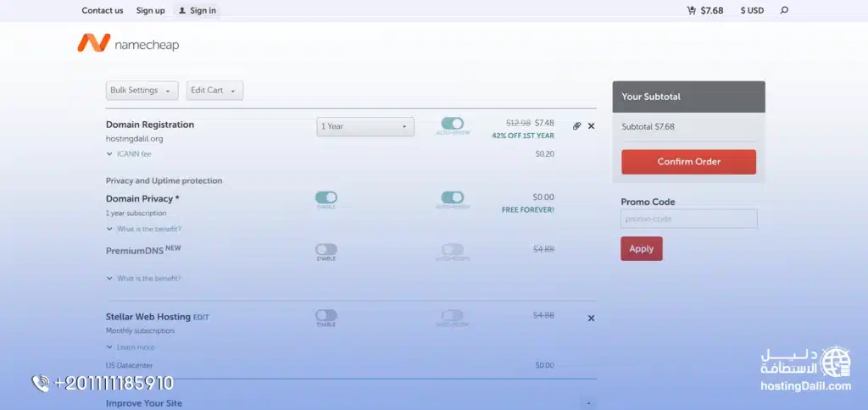Click the promo code input field

(688, 219)
